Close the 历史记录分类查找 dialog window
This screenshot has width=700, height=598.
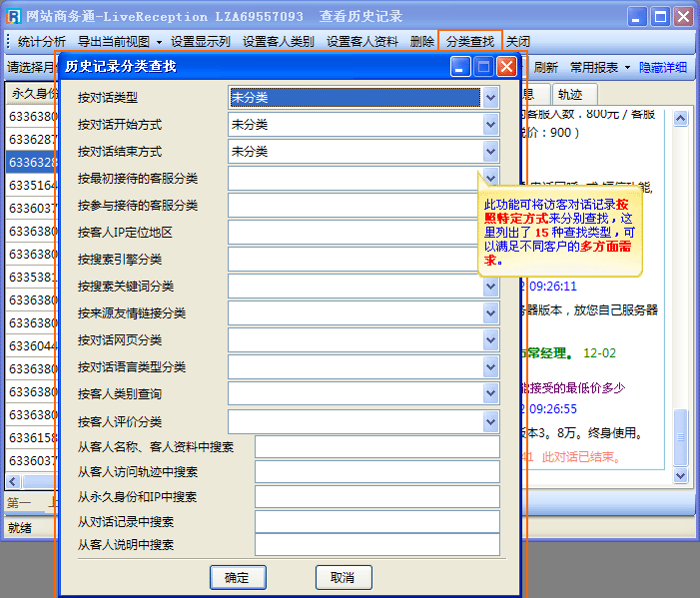coord(506,67)
